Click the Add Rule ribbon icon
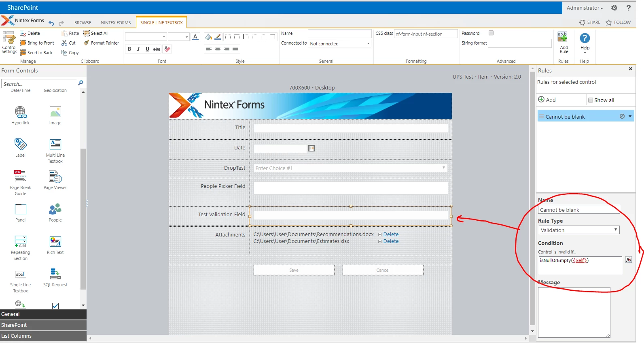Image resolution: width=644 pixels, height=343 pixels. pyautogui.click(x=564, y=43)
